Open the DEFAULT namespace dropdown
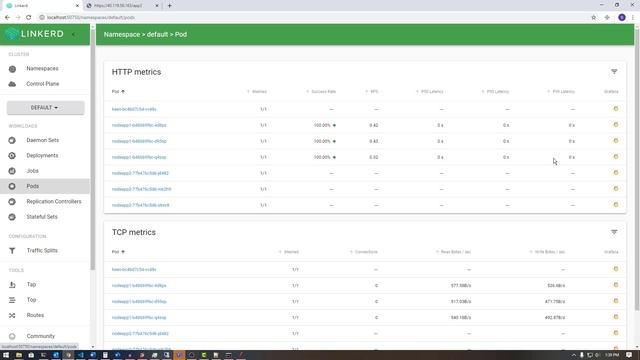Viewport: 640px width, 360px height. tap(45, 108)
